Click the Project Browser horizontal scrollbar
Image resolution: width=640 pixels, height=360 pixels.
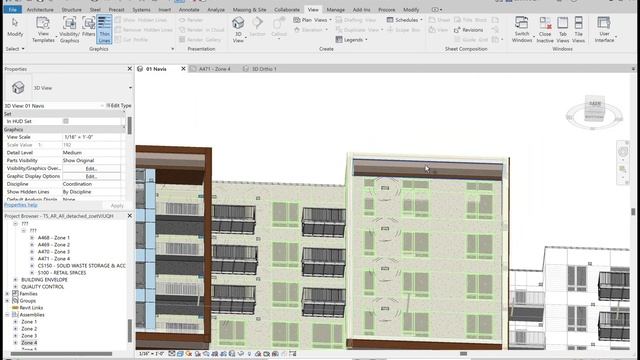tap(61, 354)
